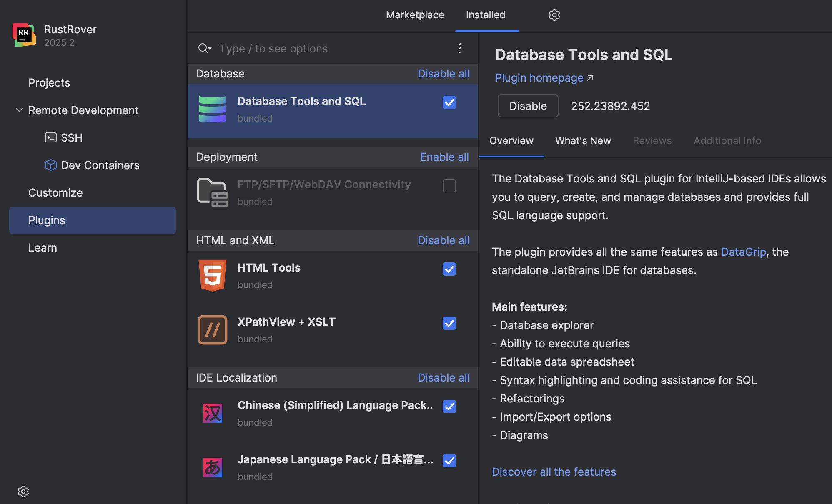Open the Plugin homepage link
The image size is (832, 504).
point(539,78)
